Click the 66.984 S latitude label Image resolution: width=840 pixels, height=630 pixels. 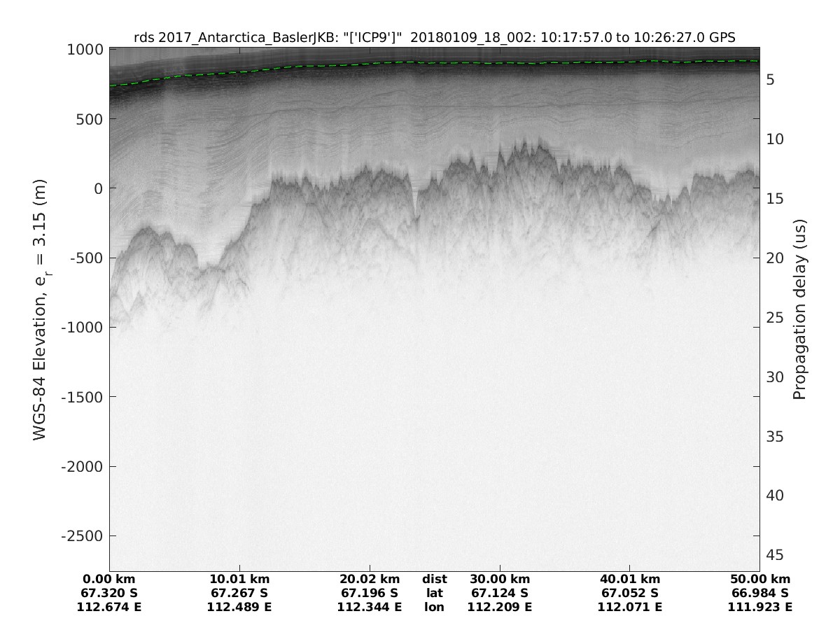(759, 593)
